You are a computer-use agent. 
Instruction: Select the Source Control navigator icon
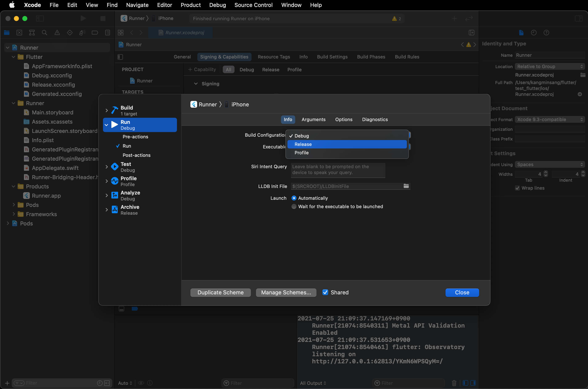pos(19,33)
